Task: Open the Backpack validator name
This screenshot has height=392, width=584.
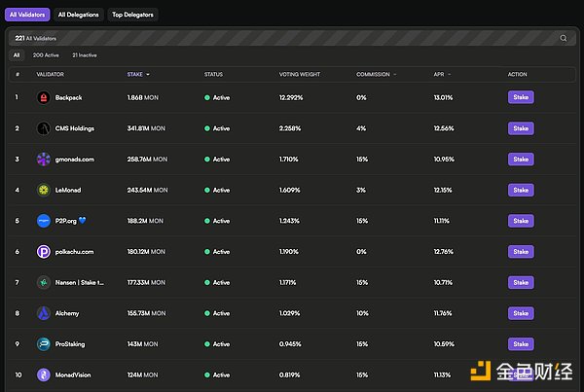Action: pyautogui.click(x=68, y=97)
